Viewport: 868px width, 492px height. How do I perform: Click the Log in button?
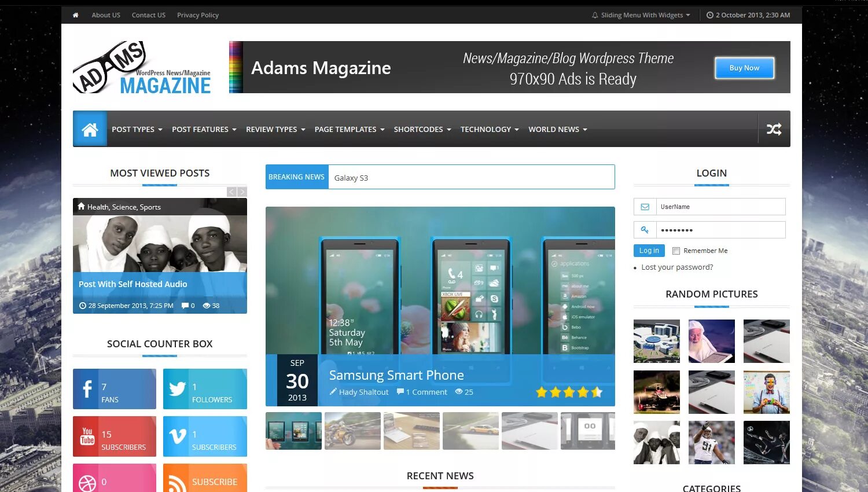(x=649, y=251)
